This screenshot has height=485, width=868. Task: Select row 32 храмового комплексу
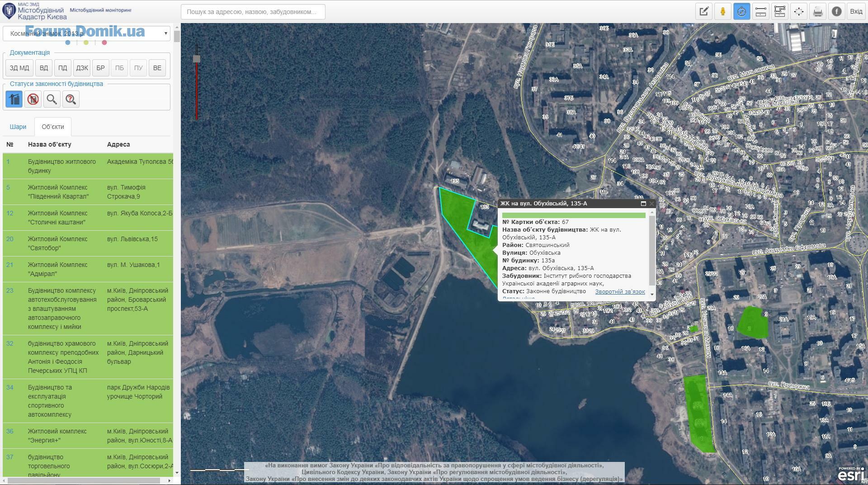[x=88, y=357]
